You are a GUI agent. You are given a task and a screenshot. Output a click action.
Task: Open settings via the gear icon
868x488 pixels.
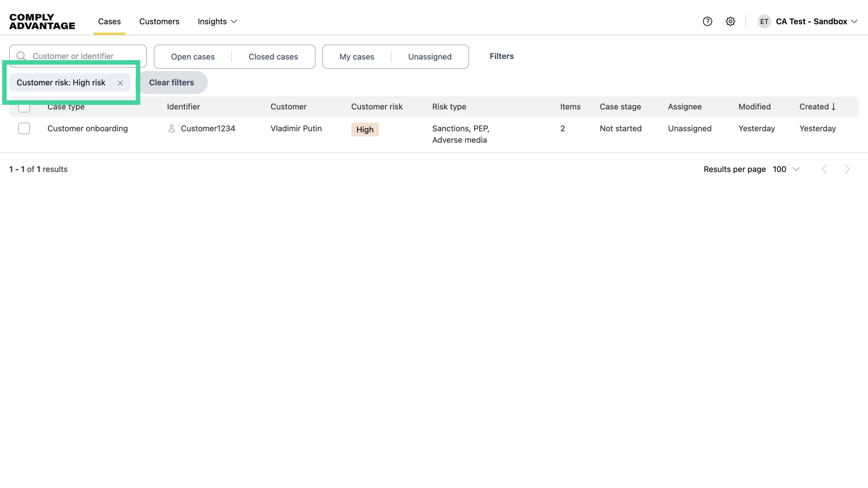[x=731, y=21]
